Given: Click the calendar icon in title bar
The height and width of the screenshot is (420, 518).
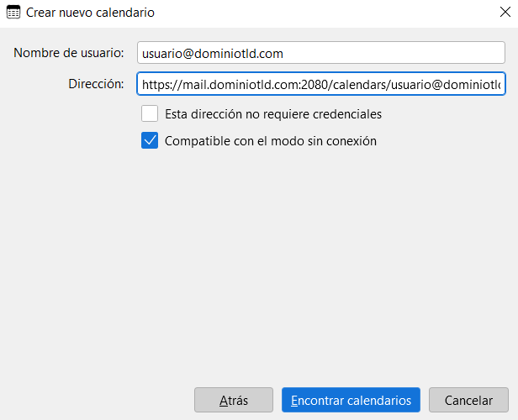Looking at the screenshot, I should click(13, 13).
